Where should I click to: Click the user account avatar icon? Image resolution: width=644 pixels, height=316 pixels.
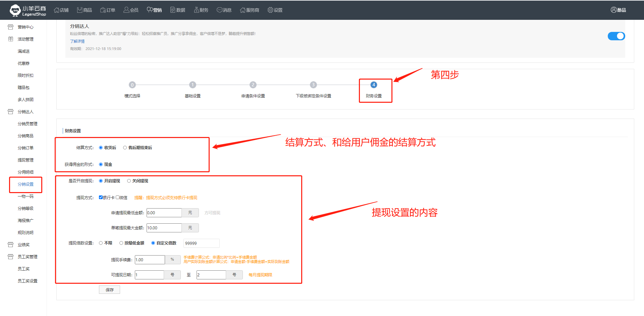coord(613,10)
